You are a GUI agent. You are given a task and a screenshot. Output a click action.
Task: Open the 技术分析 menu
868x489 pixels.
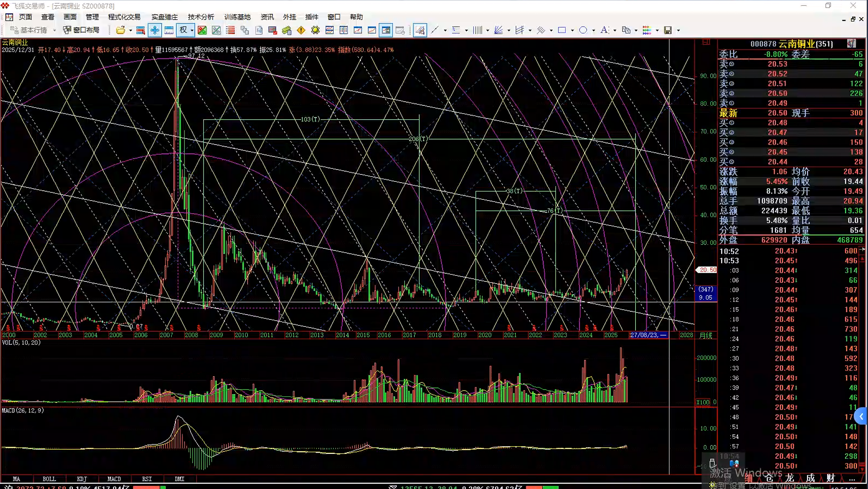(x=201, y=17)
